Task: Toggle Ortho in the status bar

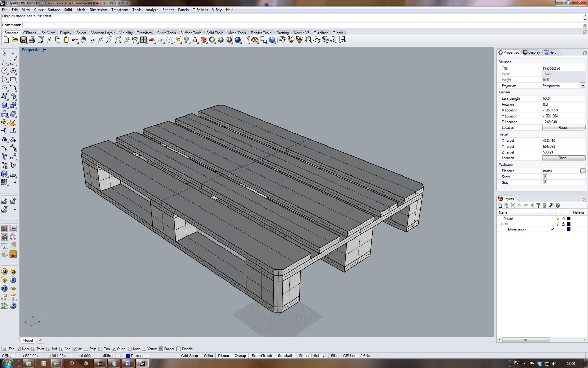Action: (x=208, y=356)
